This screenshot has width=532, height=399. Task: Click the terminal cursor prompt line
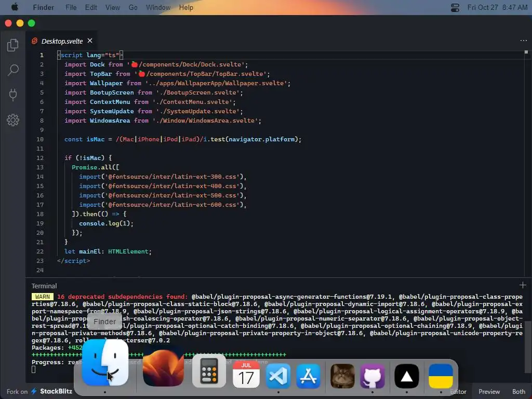[34, 369]
